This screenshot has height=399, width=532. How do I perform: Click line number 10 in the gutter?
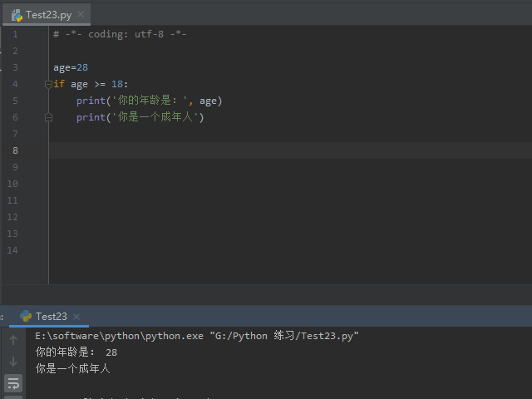[x=12, y=184]
